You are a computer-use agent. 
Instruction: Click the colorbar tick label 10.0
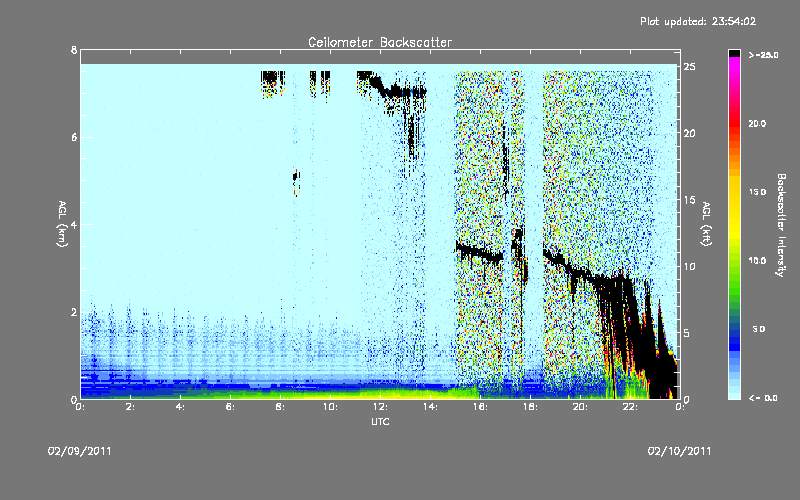pyautogui.click(x=757, y=261)
